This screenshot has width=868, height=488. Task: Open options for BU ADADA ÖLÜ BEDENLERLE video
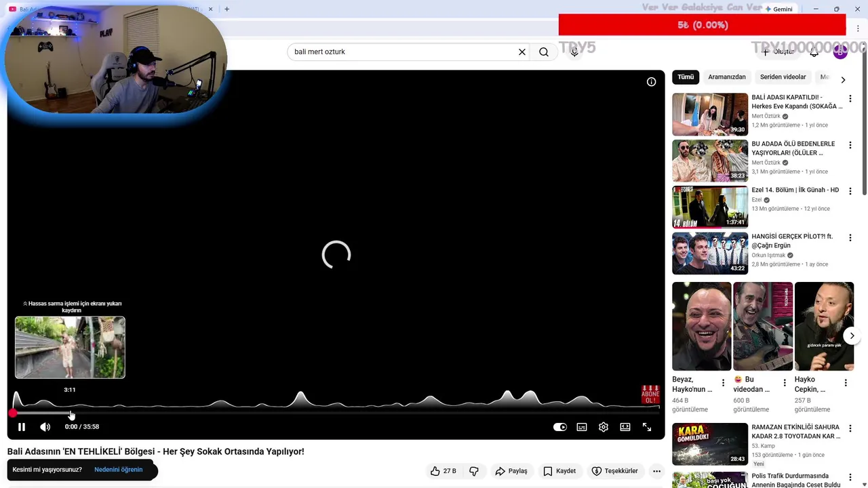[850, 145]
